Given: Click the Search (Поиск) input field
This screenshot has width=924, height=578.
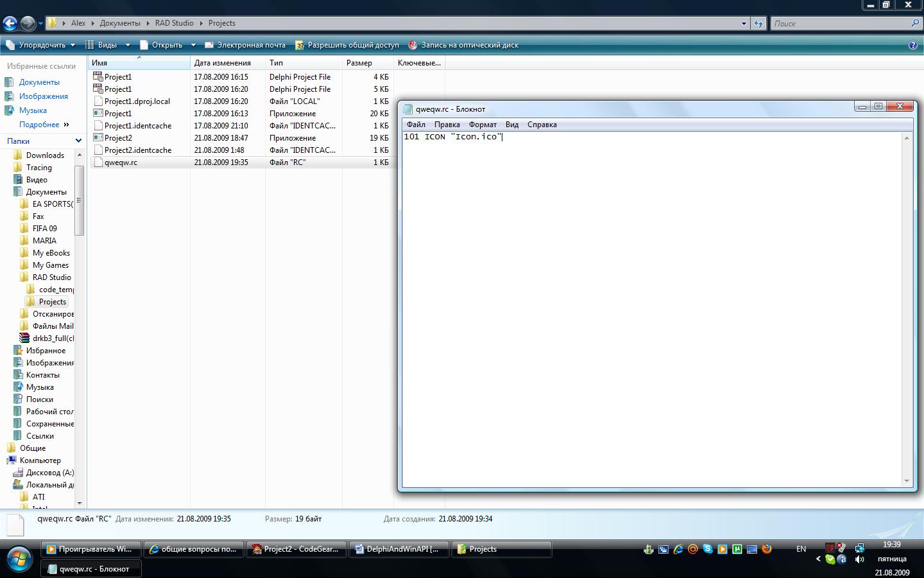Looking at the screenshot, I should point(839,23).
